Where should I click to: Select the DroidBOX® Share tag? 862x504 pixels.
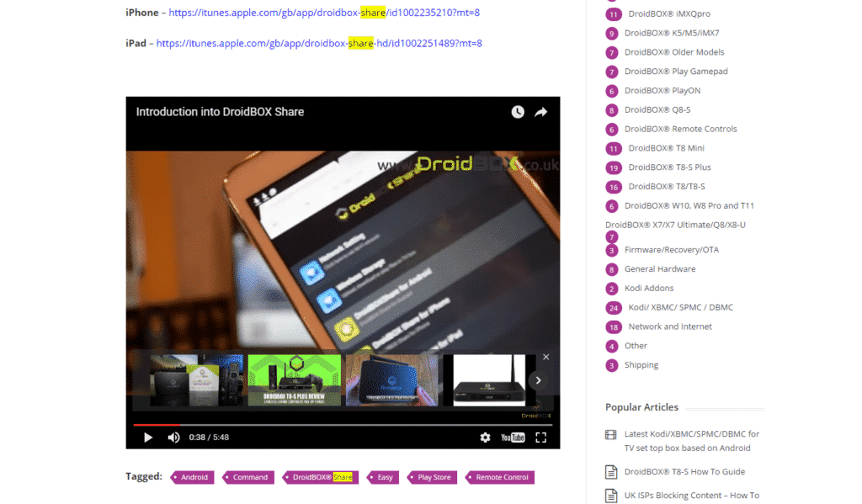321,477
